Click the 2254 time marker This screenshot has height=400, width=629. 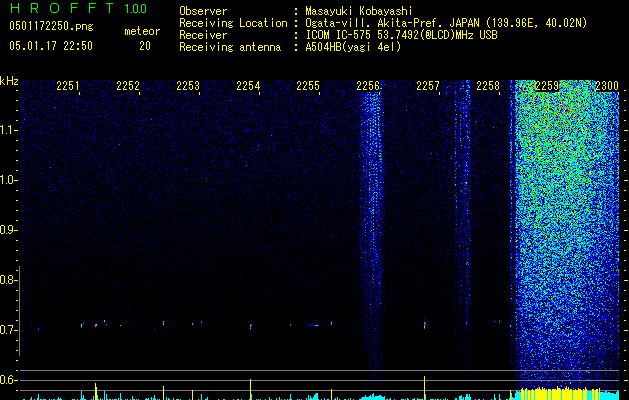[x=248, y=85]
